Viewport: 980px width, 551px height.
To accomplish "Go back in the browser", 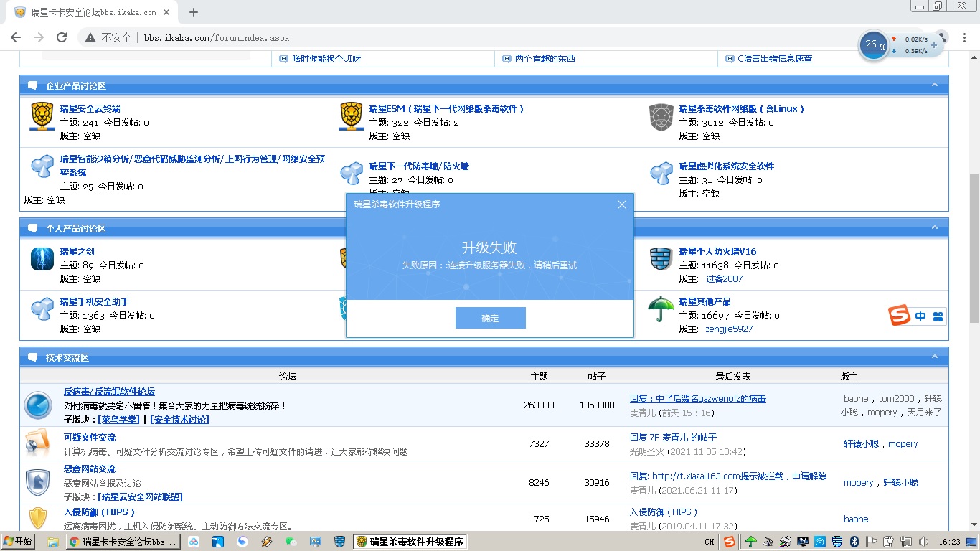I will point(16,37).
